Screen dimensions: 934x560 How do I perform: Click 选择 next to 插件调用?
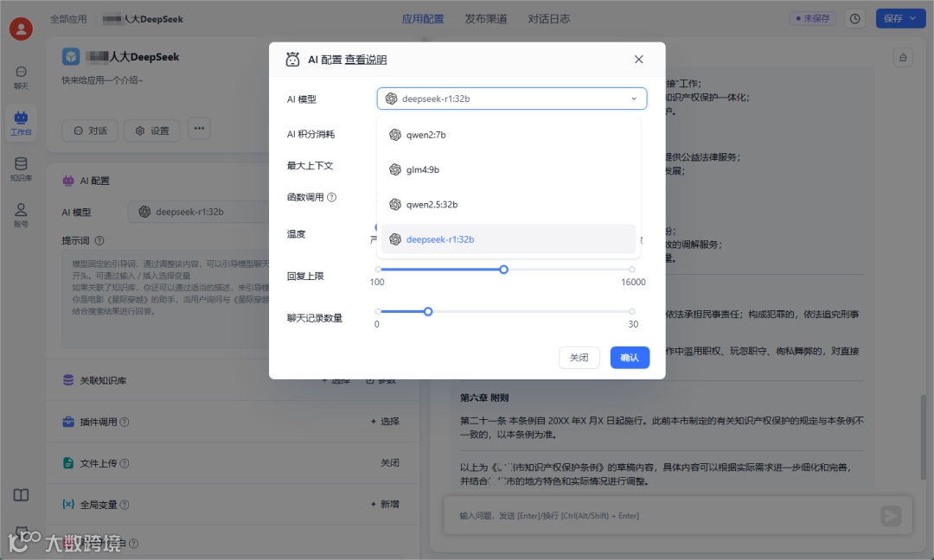[385, 422]
